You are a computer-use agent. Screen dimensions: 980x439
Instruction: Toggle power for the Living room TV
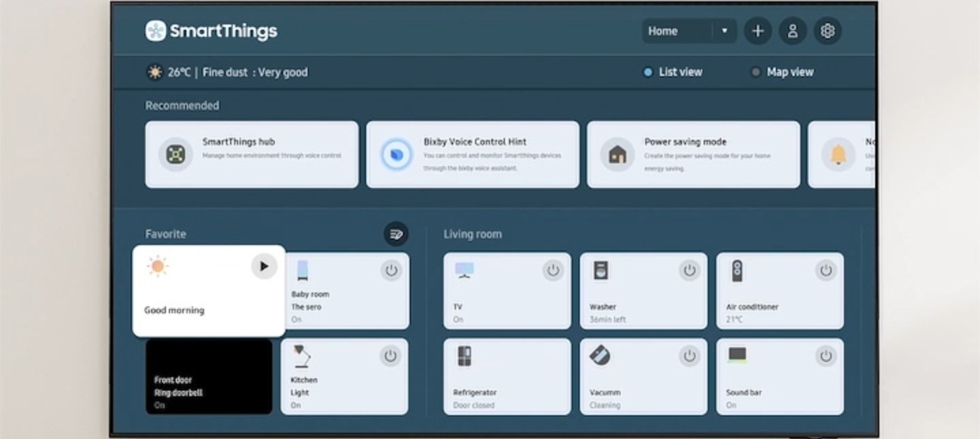[553, 270]
